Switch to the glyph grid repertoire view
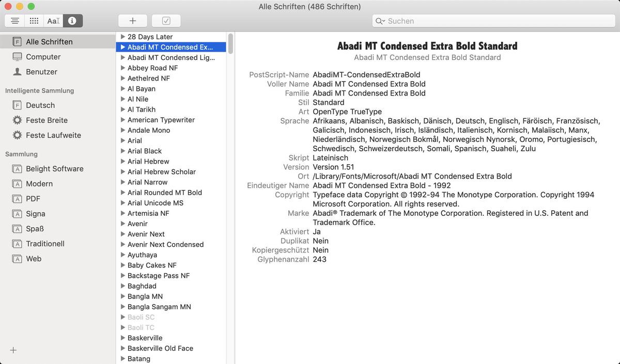Screen dimensions: 620x364 (34, 21)
